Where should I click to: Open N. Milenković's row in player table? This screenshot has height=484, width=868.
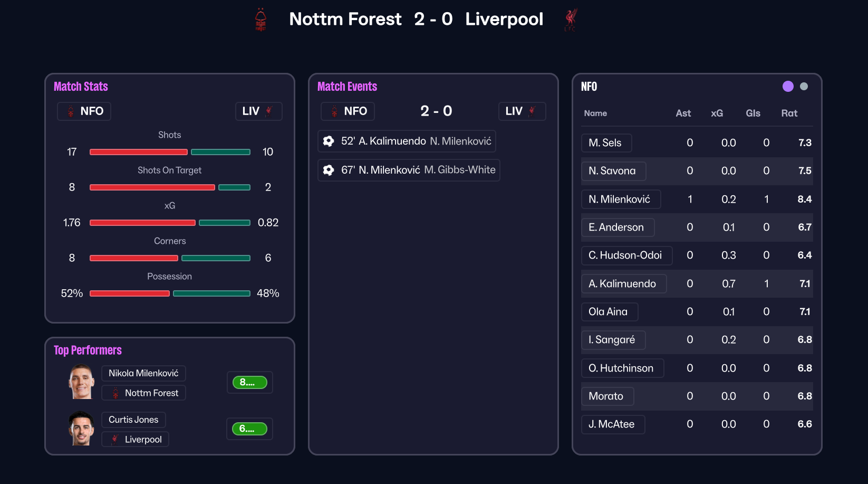point(620,199)
